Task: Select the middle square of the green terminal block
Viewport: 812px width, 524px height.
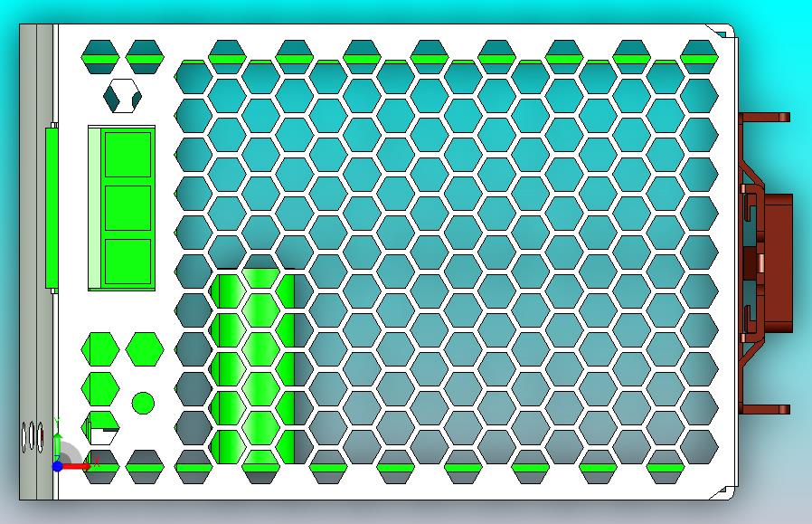Action: pos(127,208)
